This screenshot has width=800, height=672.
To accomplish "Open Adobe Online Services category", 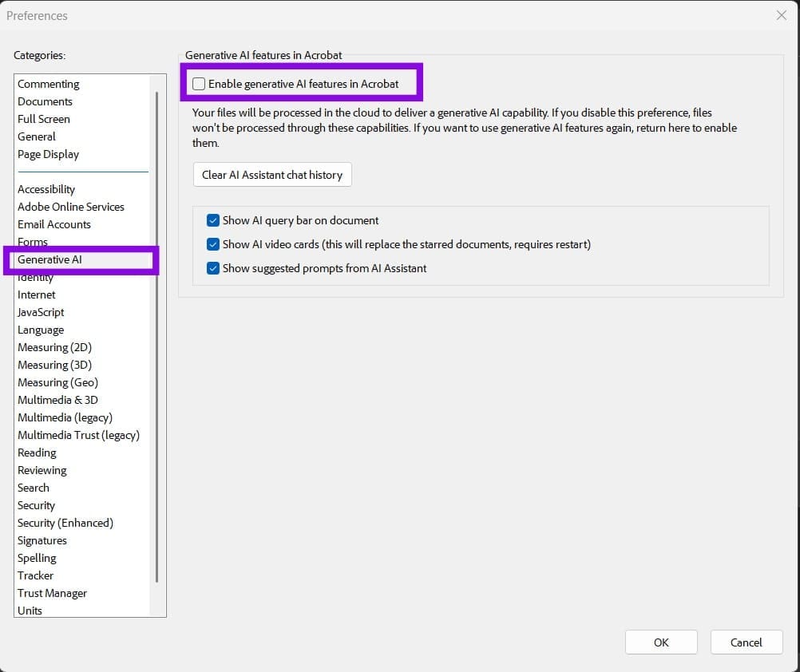I will 71,207.
